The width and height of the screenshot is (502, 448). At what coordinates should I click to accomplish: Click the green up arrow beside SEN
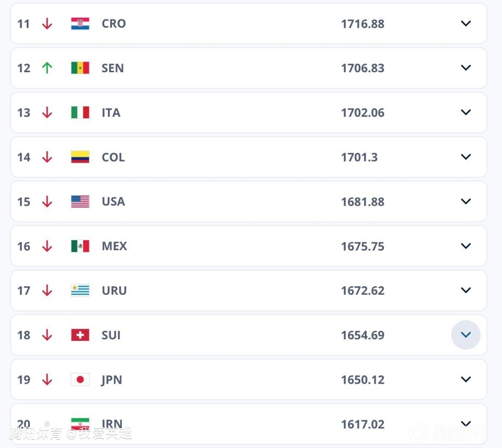click(x=47, y=68)
